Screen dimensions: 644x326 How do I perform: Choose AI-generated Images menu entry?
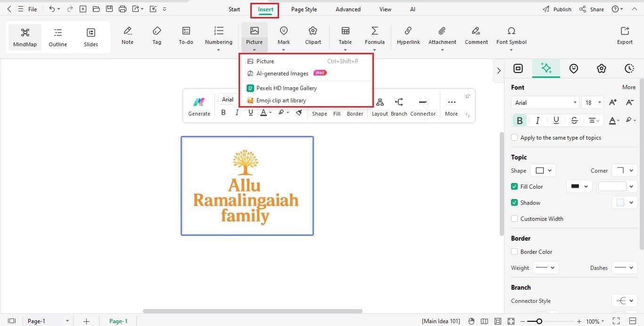306,73
